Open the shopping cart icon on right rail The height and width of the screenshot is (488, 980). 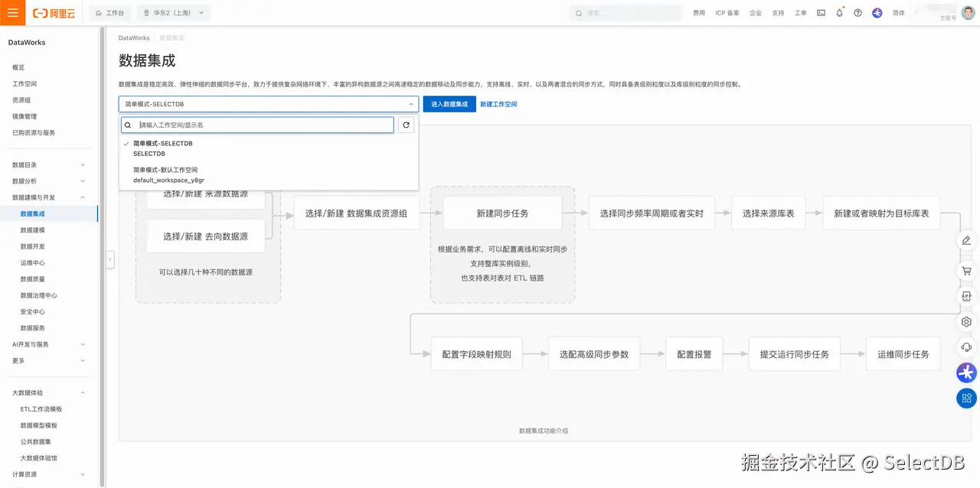(x=966, y=271)
